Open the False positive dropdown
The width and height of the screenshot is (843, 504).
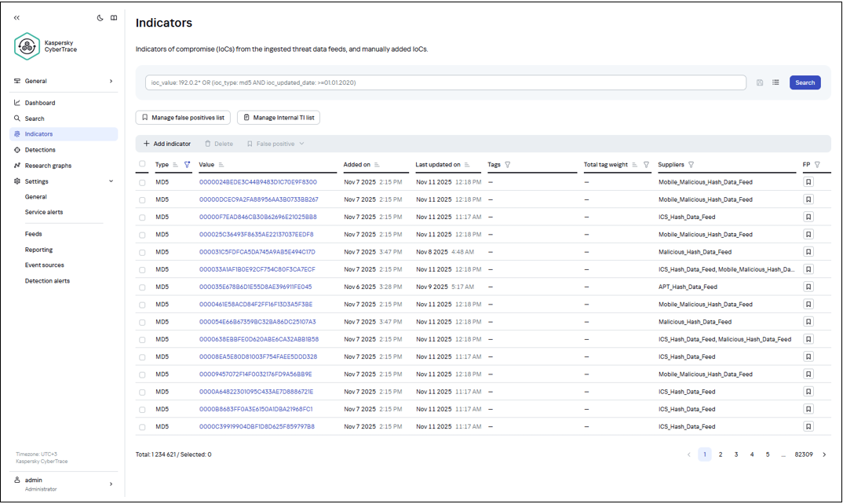tap(276, 144)
